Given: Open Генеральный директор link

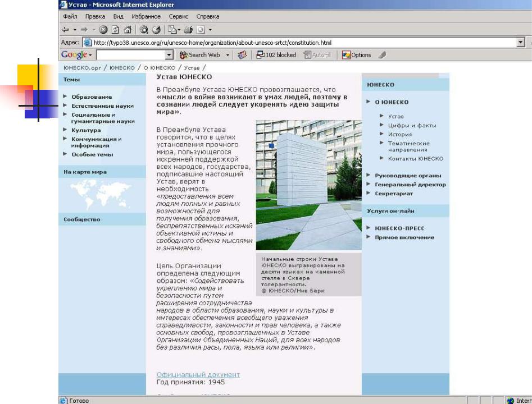Looking at the screenshot, I should (x=410, y=185).
